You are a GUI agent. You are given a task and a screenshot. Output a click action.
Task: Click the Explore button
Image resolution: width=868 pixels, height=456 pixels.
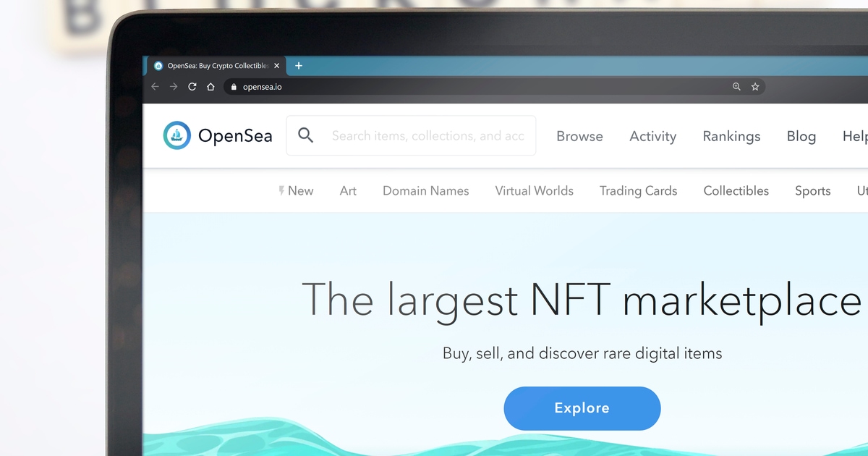point(582,408)
